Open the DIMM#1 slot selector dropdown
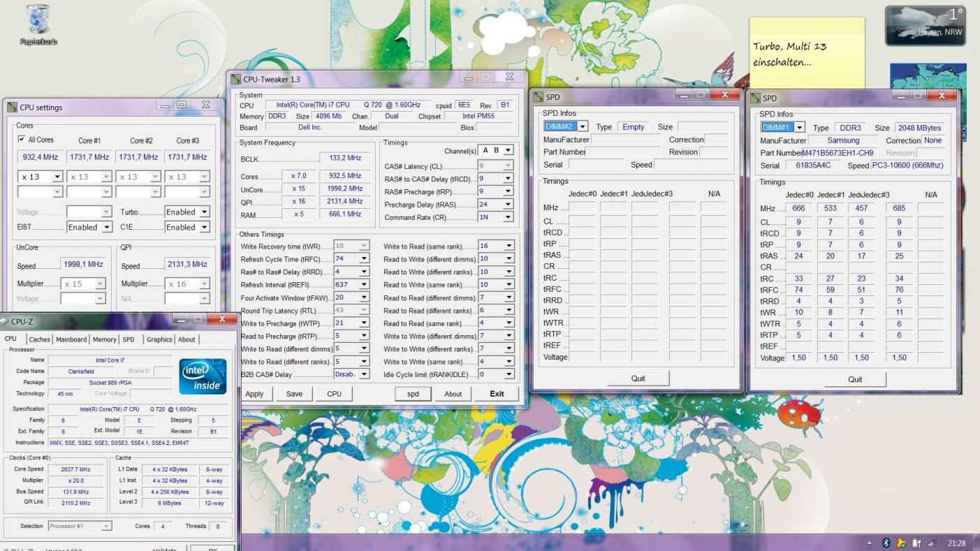Image resolution: width=980 pixels, height=551 pixels. tap(799, 128)
